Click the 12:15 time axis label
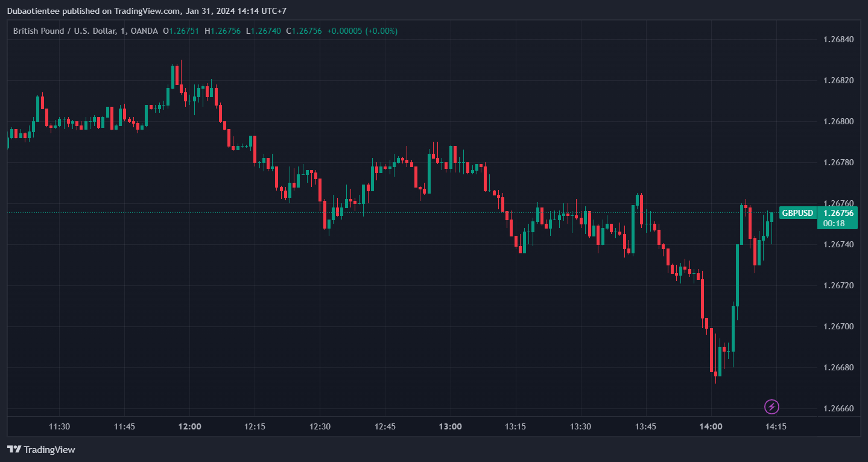Image resolution: width=868 pixels, height=462 pixels. click(x=255, y=426)
